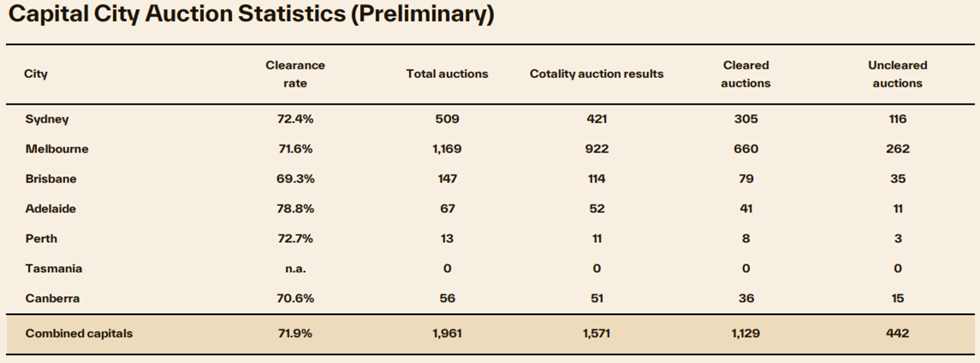Image resolution: width=980 pixels, height=363 pixels.
Task: Select the Total auctions column header
Action: [x=447, y=74]
